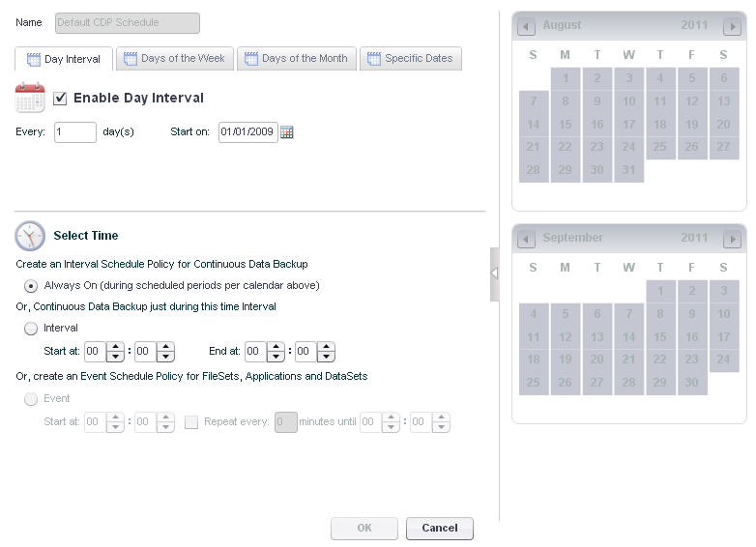
Task: Collapse the calendar side panel arrow
Action: [x=494, y=273]
